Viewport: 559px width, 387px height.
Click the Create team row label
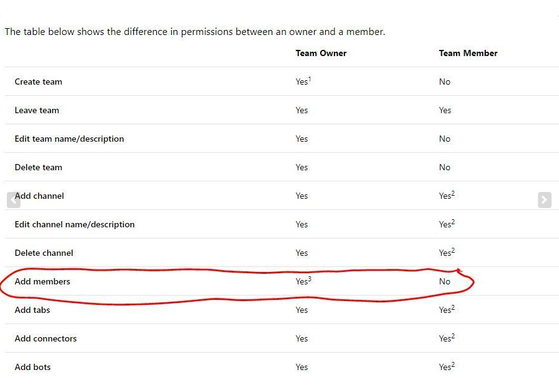(x=39, y=82)
